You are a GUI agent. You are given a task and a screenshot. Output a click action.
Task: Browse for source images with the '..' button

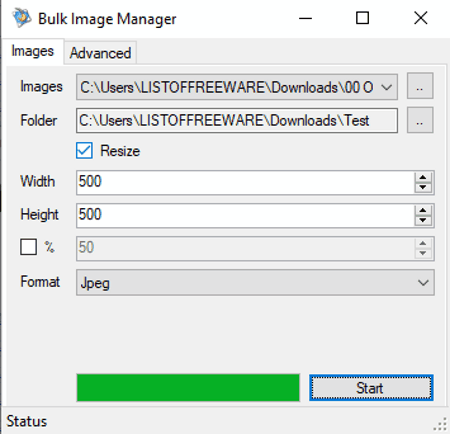[420, 86]
